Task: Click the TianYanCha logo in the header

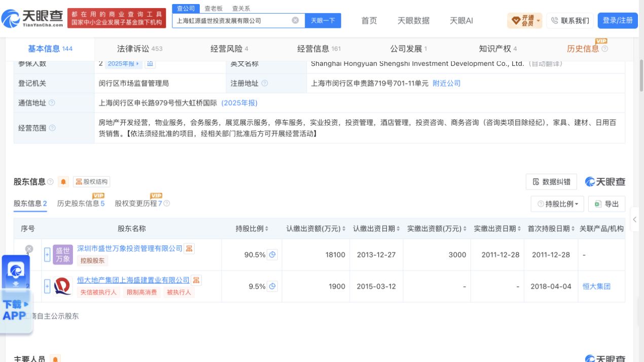Action: [x=33, y=19]
